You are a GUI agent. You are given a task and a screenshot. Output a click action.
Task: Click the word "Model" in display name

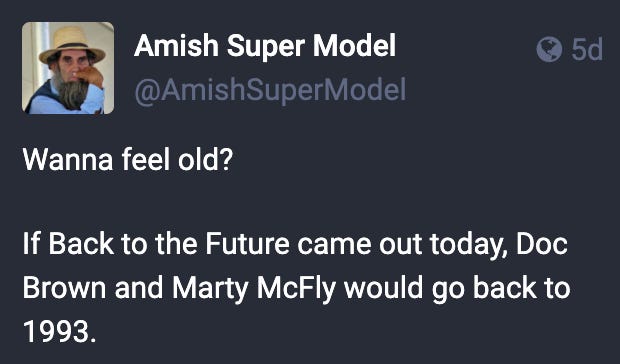click(x=354, y=46)
